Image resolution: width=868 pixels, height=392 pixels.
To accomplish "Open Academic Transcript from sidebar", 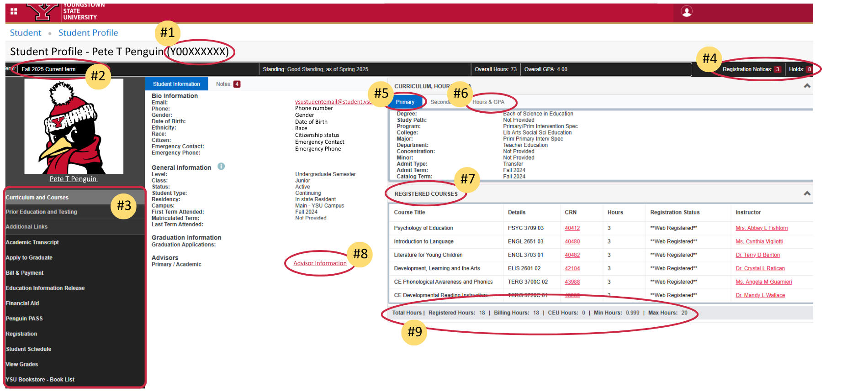I will [x=32, y=242].
